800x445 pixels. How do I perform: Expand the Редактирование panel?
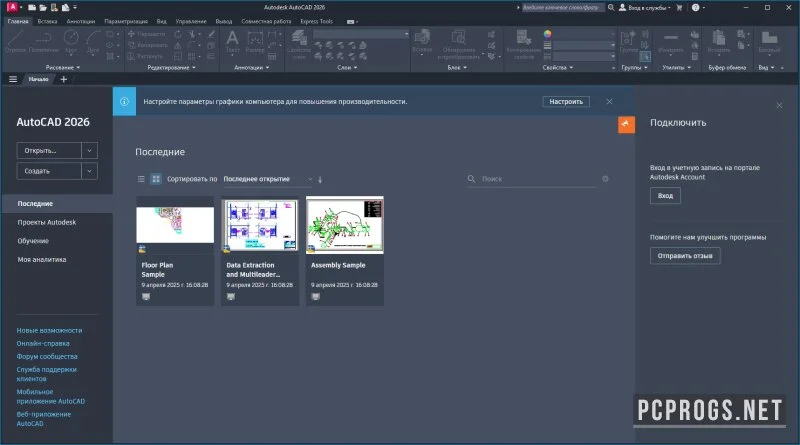pos(171,67)
